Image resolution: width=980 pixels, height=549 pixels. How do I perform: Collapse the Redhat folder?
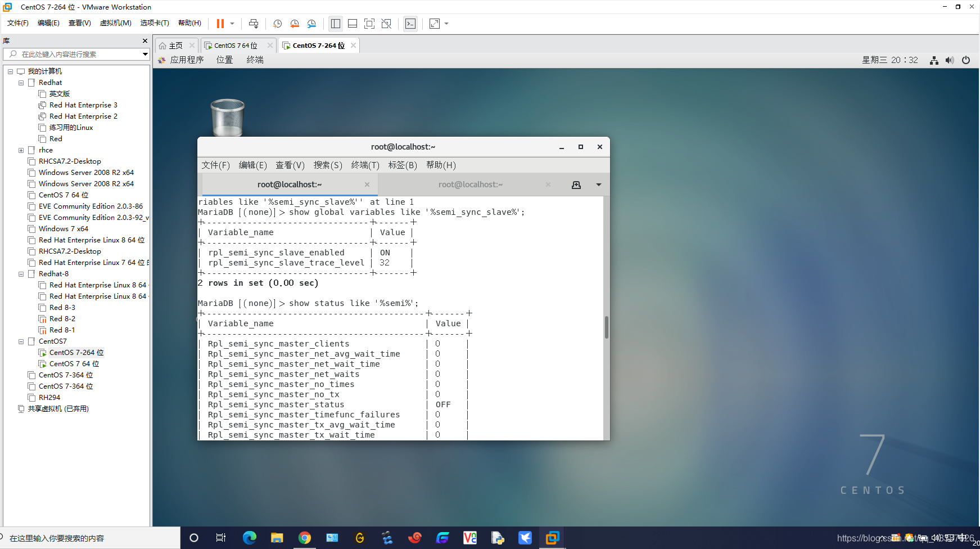pos(21,83)
